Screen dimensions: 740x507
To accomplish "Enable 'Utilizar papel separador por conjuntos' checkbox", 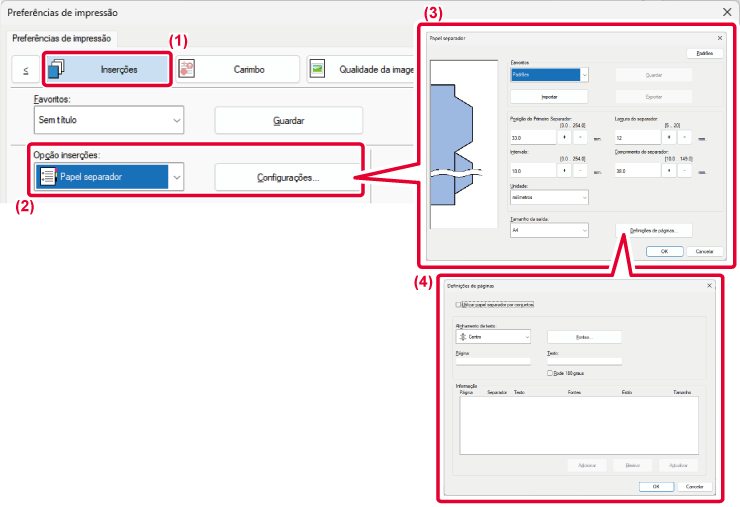I will pyautogui.click(x=458, y=305).
